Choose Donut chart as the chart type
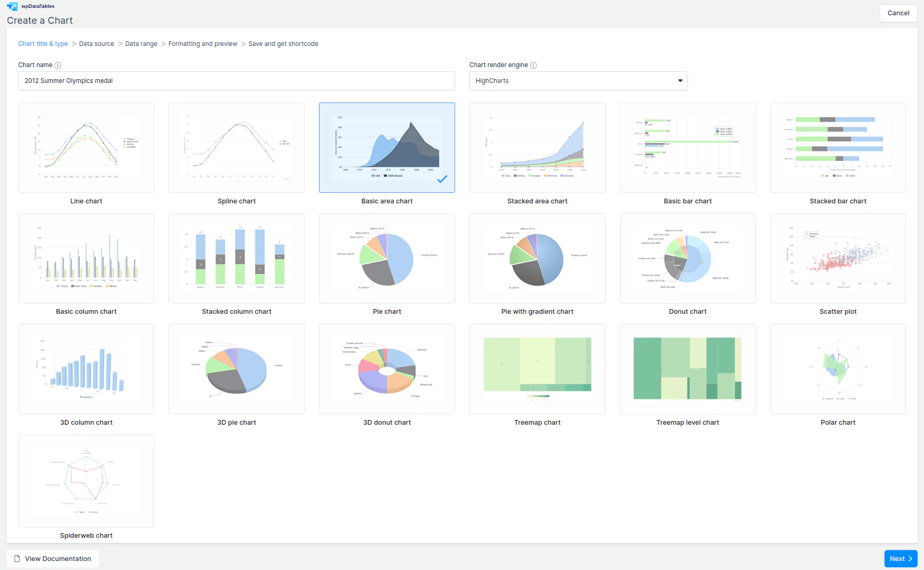 coord(687,258)
